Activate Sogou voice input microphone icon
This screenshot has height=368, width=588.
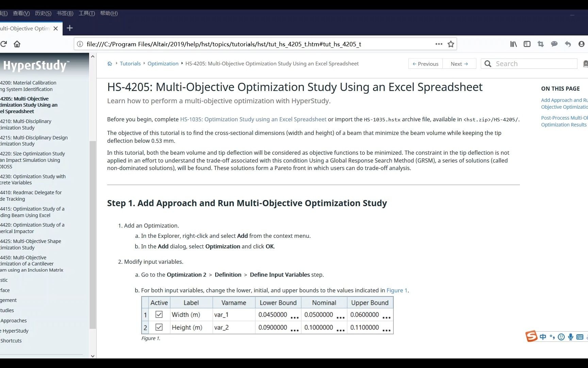571,337
